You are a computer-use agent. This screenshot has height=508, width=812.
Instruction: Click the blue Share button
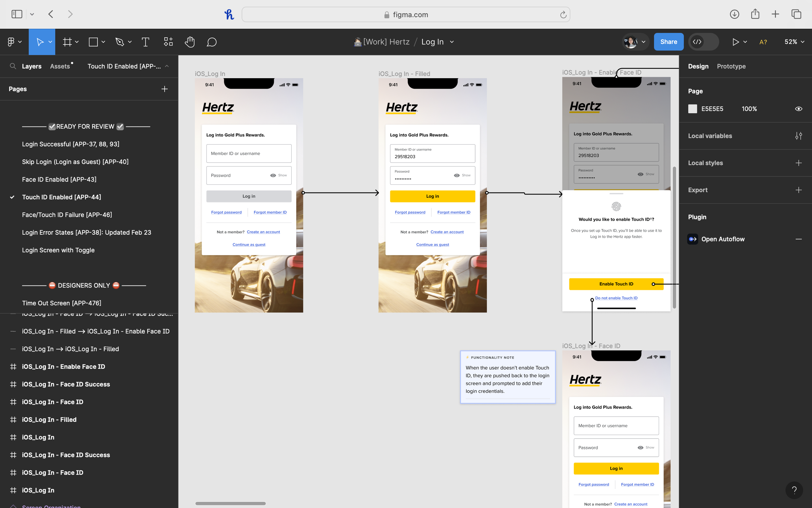point(668,42)
